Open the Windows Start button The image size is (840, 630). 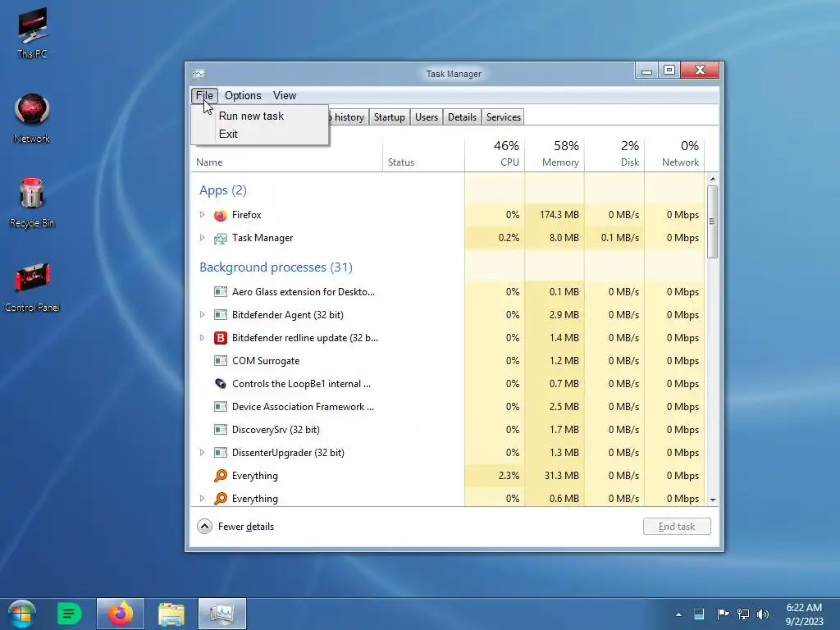coord(21,614)
